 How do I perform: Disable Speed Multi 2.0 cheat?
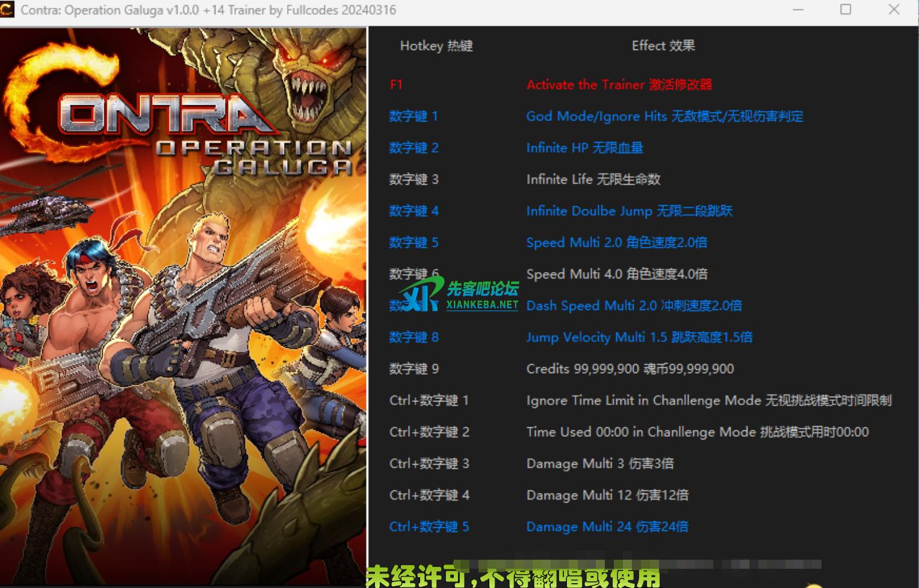point(616,243)
